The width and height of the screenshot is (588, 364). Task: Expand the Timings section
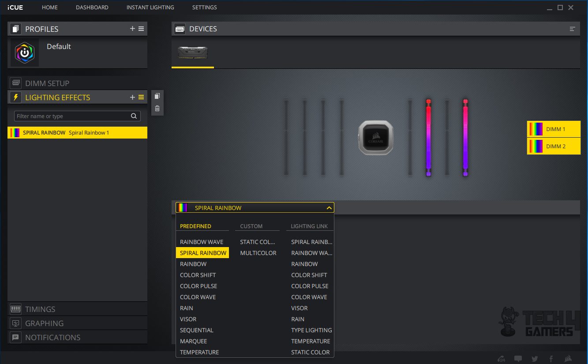pyautogui.click(x=77, y=309)
